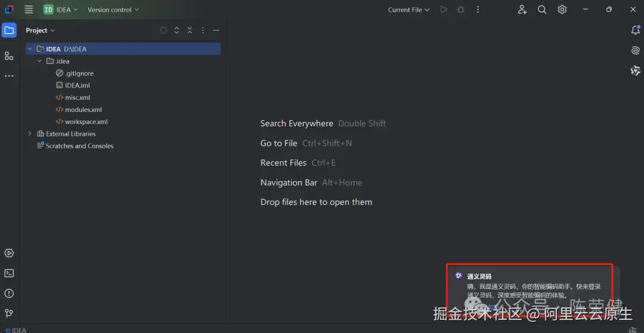The width and height of the screenshot is (644, 333).
Task: Select opened file crosshair icon
Action: tap(163, 30)
